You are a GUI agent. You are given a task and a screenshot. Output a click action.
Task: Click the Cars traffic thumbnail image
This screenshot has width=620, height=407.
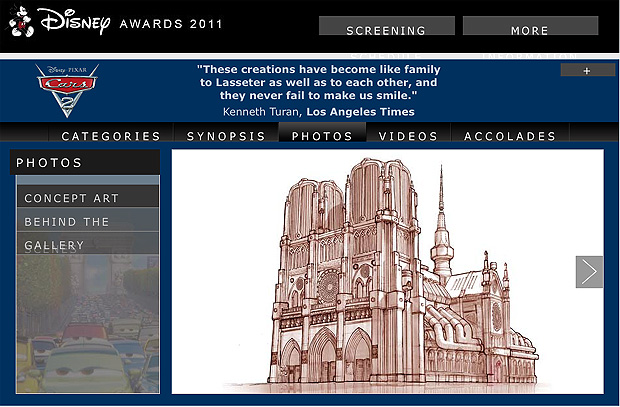tap(88, 324)
